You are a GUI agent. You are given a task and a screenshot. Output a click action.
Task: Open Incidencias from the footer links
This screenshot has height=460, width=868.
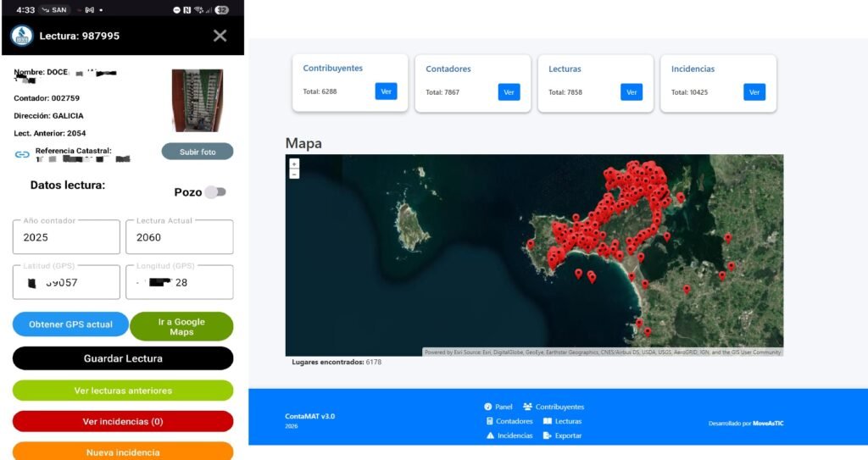point(509,435)
